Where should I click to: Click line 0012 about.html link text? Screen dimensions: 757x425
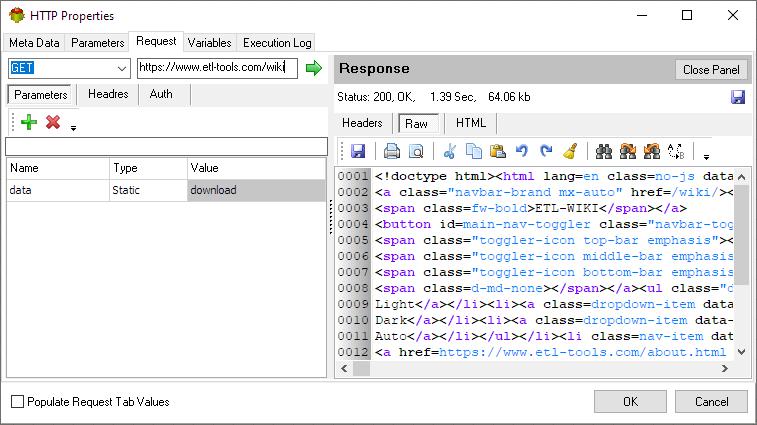[x=582, y=352]
